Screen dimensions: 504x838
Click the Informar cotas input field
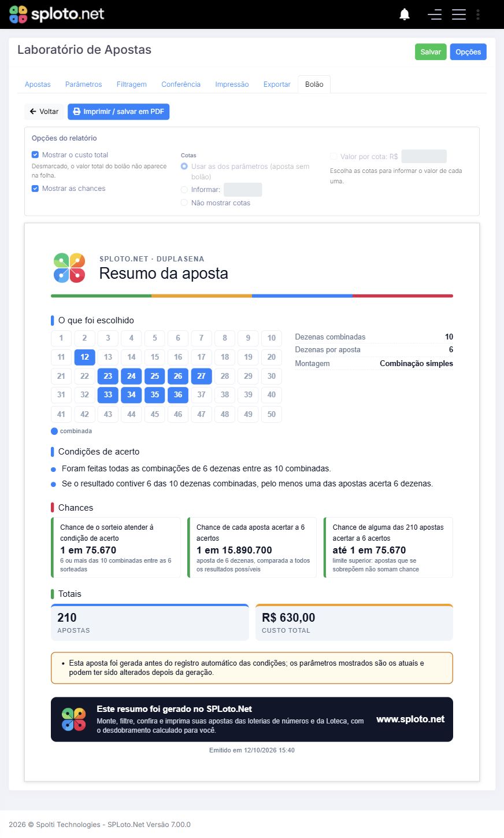click(x=243, y=190)
